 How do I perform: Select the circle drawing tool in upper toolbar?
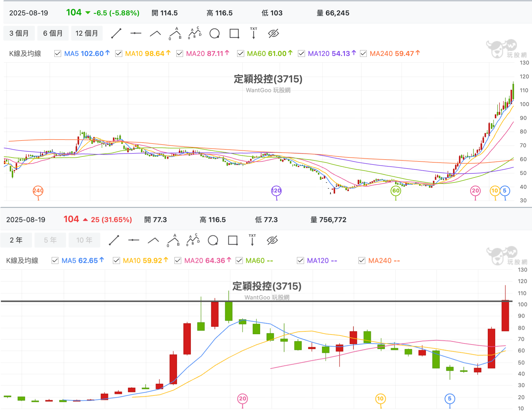click(x=214, y=33)
